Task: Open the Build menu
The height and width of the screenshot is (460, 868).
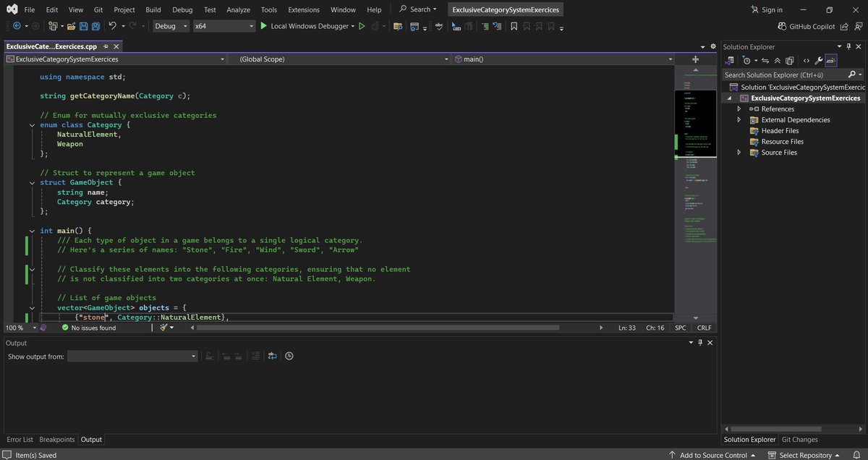Action: click(153, 9)
